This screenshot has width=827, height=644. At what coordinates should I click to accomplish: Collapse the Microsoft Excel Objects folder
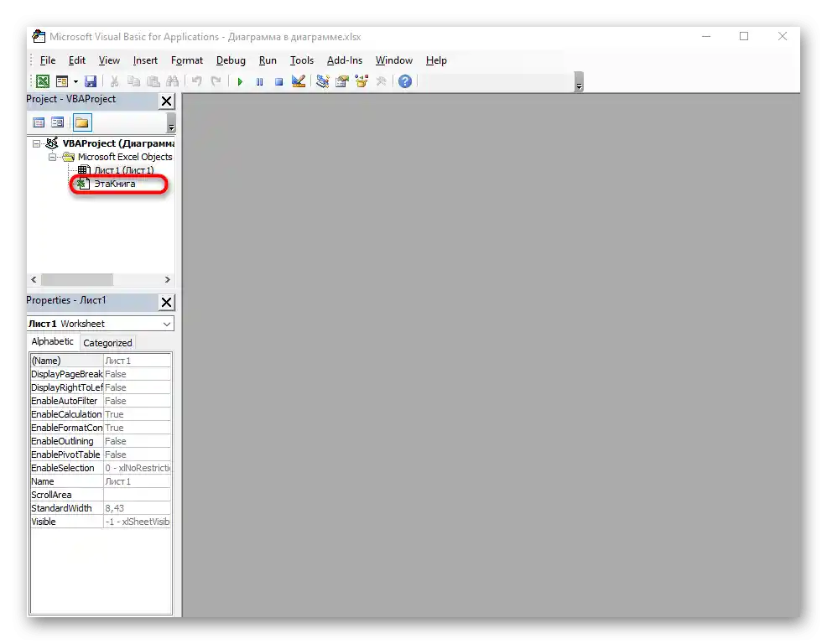coord(52,157)
